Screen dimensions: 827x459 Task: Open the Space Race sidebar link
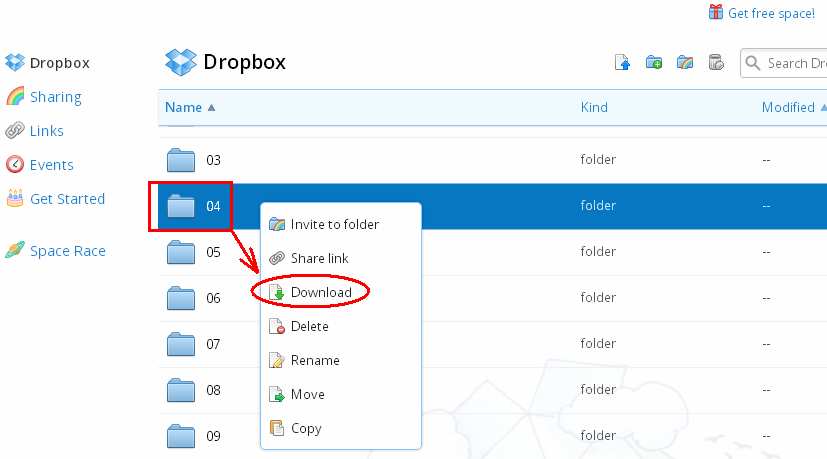click(x=68, y=251)
